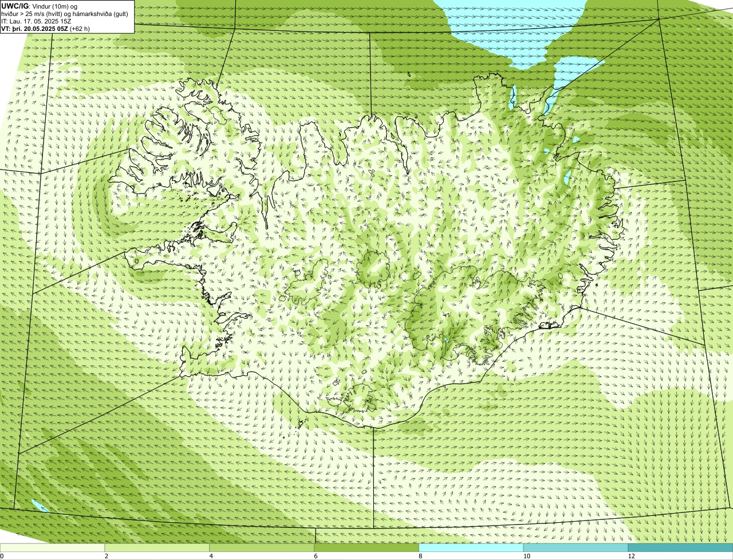Click the legend scale label "12"

coord(630,556)
